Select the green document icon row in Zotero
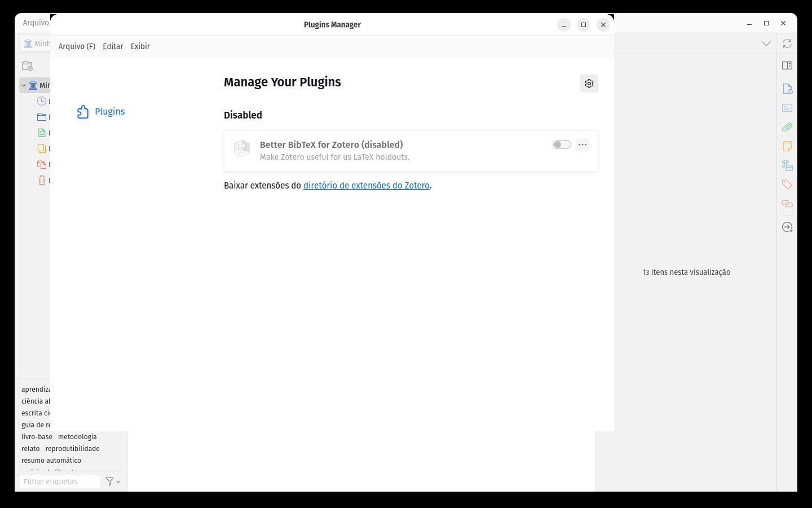 tap(42, 133)
